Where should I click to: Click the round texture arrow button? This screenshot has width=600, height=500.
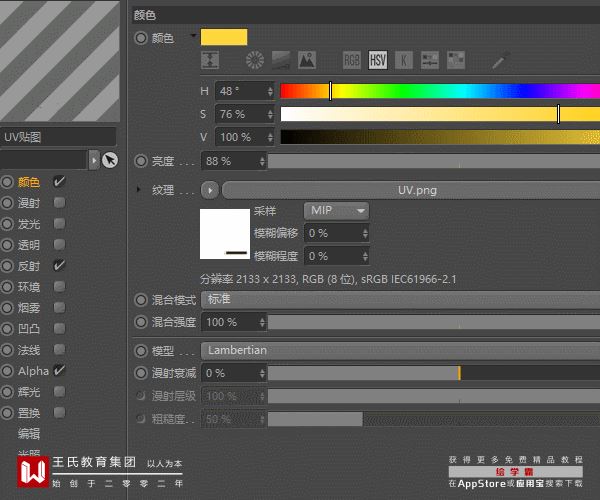tap(210, 190)
